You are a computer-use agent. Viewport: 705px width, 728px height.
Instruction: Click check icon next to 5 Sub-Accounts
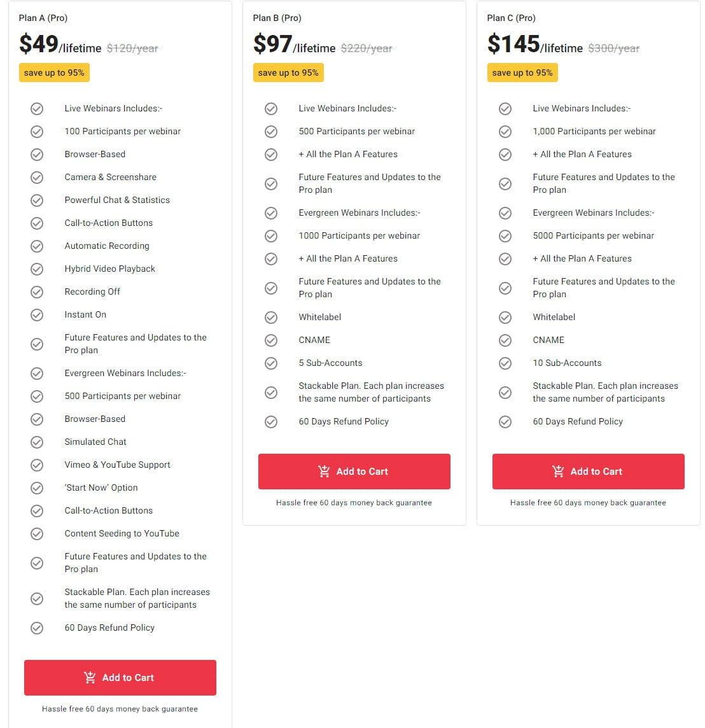[x=271, y=363]
